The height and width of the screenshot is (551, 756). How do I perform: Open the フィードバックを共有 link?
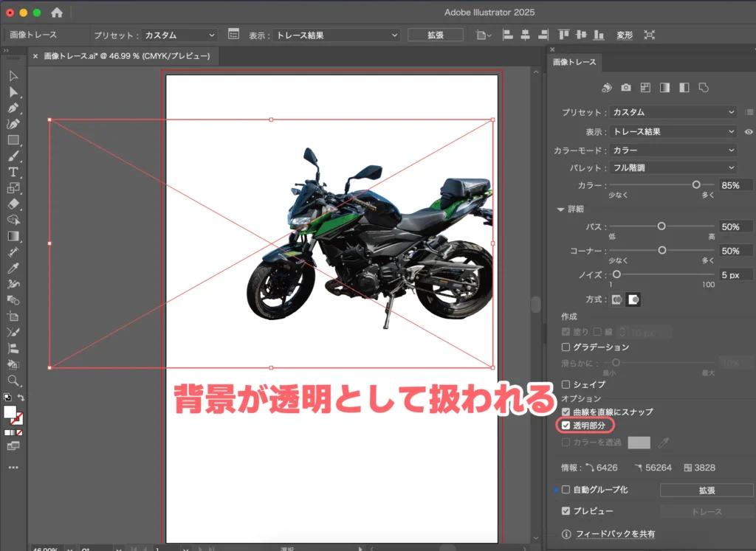click(615, 534)
